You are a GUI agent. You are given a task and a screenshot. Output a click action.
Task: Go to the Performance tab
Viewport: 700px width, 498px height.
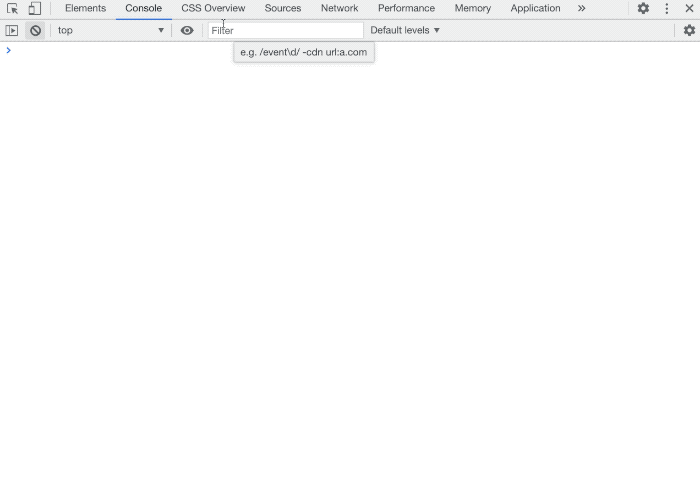coord(406,8)
